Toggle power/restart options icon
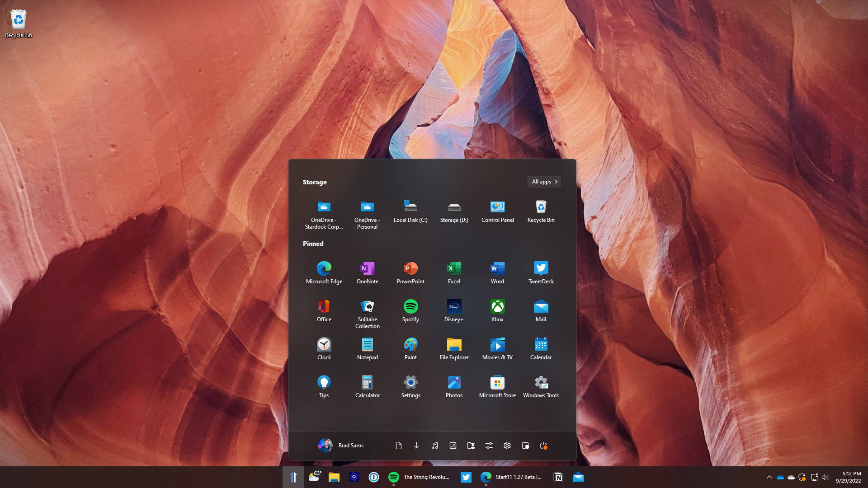Image resolution: width=868 pixels, height=488 pixels. point(544,445)
